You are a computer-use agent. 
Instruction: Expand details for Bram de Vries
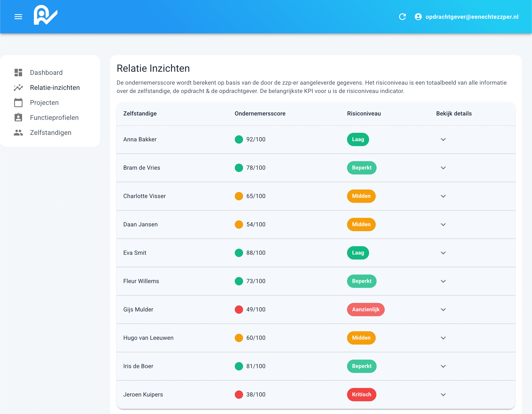pyautogui.click(x=443, y=168)
